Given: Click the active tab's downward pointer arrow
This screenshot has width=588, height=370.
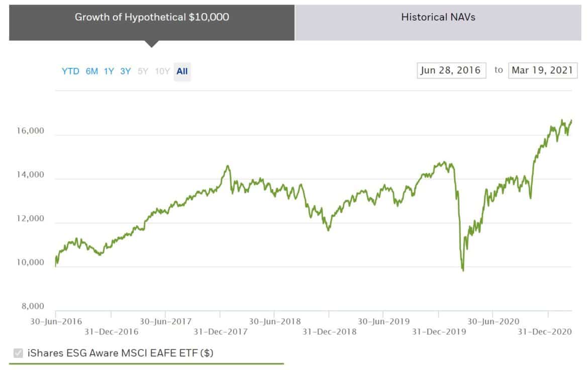Looking at the screenshot, I should pyautogui.click(x=151, y=44).
